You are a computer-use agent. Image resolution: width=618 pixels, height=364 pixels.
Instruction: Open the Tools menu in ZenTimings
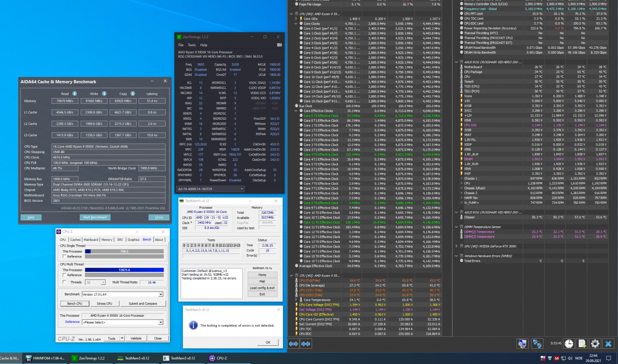192,45
